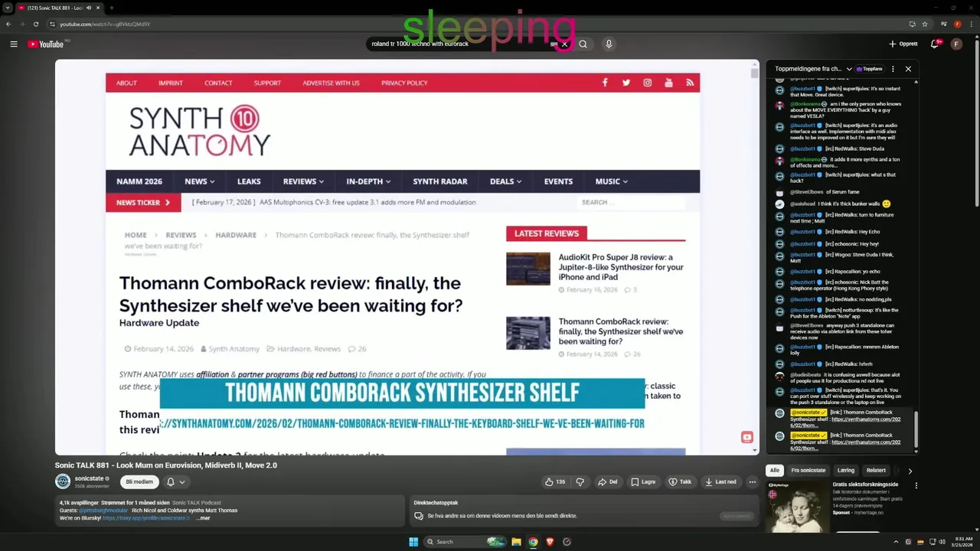Click the YouTube logo to go home
980x551 pixels.
coord(46,44)
